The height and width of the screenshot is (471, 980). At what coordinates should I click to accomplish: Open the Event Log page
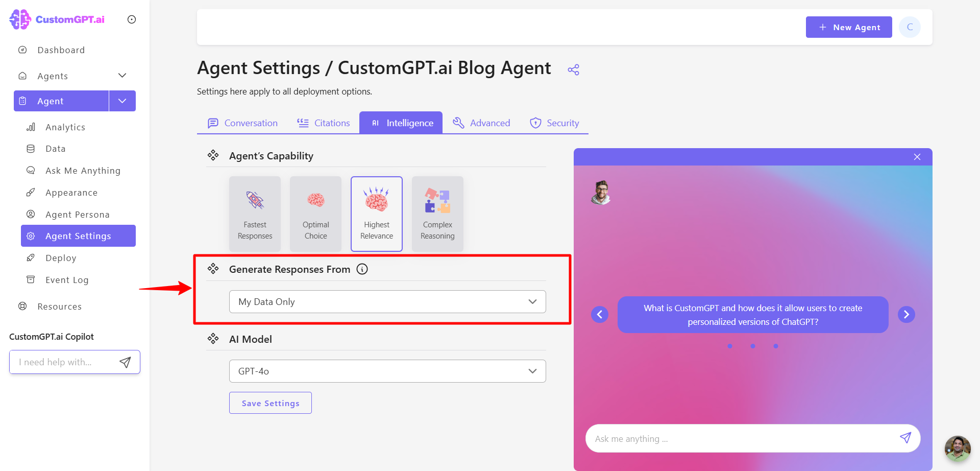pyautogui.click(x=67, y=280)
